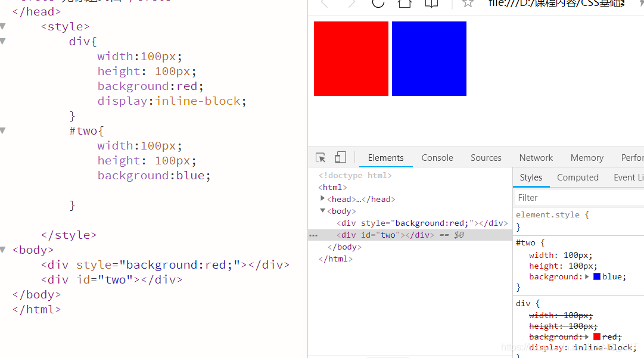Switch to the Console tab
The image size is (644, 358).
437,158
